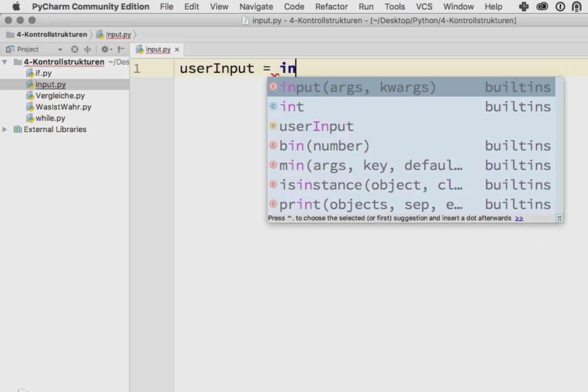The width and height of the screenshot is (588, 392).
Task: Open the Edit menu
Action: pos(192,6)
